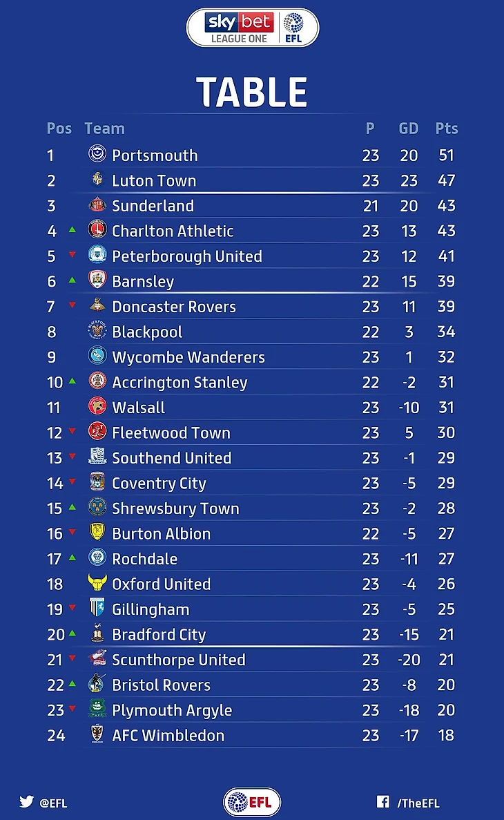Image resolution: width=504 pixels, height=820 pixels.
Task: Click the AFC Wimbledon crest
Action: tap(97, 734)
